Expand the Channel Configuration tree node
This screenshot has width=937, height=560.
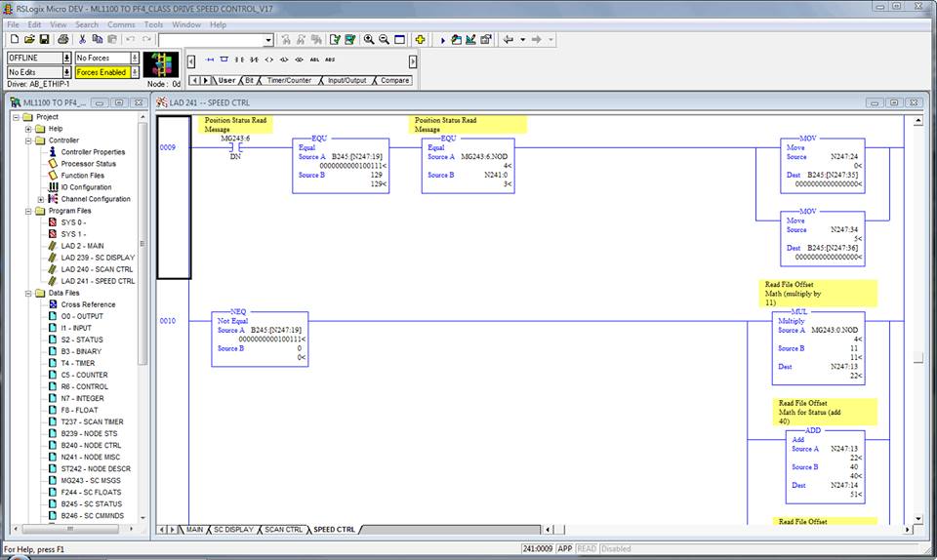click(41, 199)
